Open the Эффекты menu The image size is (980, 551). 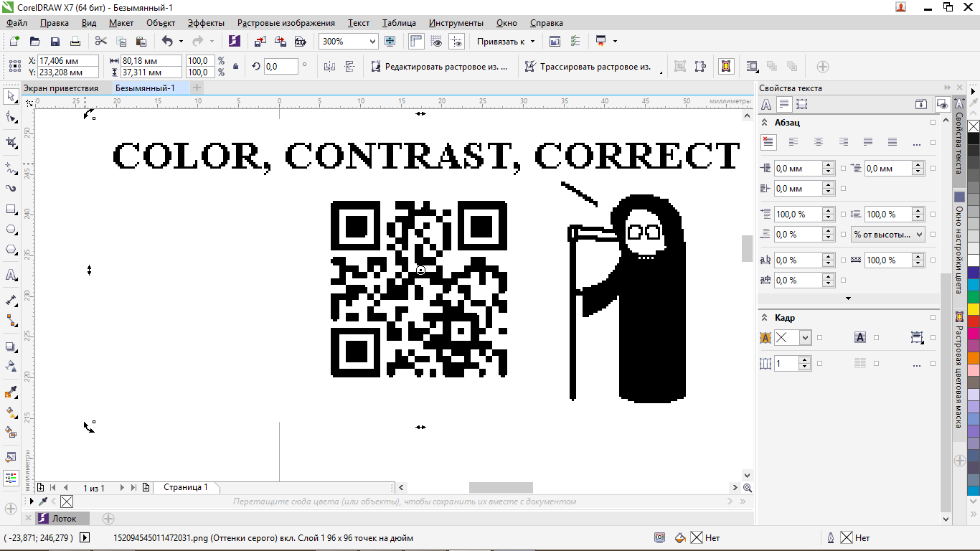(x=206, y=23)
